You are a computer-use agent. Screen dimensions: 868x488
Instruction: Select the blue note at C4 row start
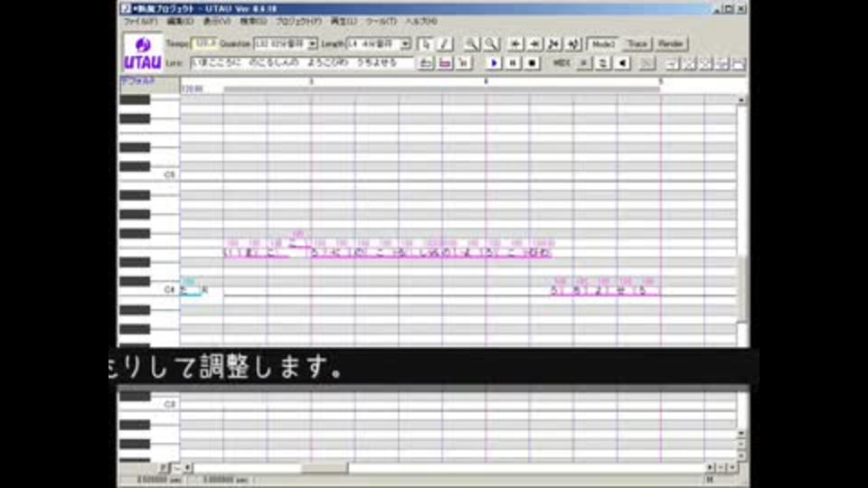191,290
